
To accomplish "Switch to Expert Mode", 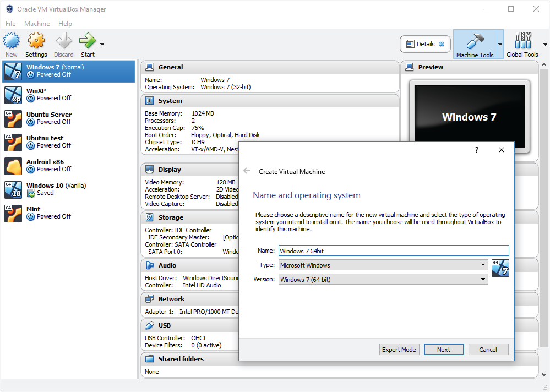I will [399, 349].
